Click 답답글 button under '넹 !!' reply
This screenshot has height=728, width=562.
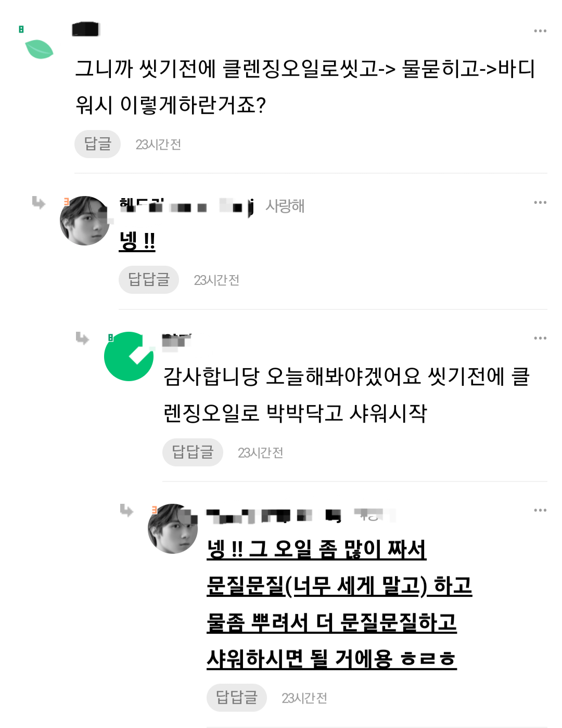[149, 280]
